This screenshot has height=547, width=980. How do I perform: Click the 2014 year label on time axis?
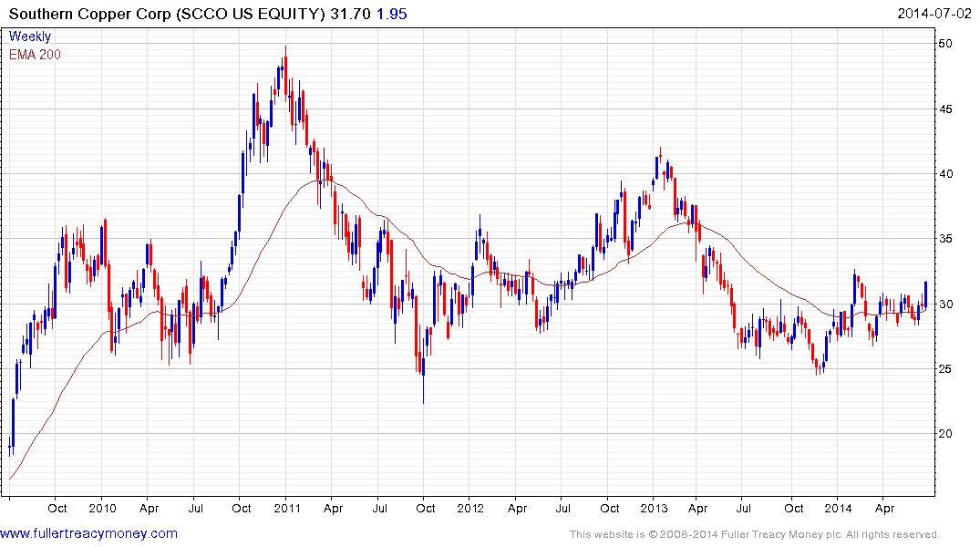838,508
